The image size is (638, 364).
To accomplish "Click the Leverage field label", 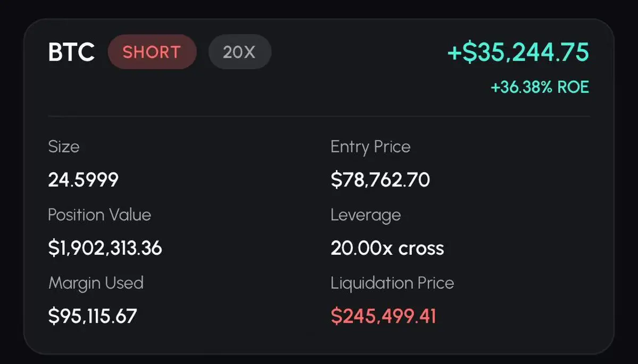I will (366, 215).
